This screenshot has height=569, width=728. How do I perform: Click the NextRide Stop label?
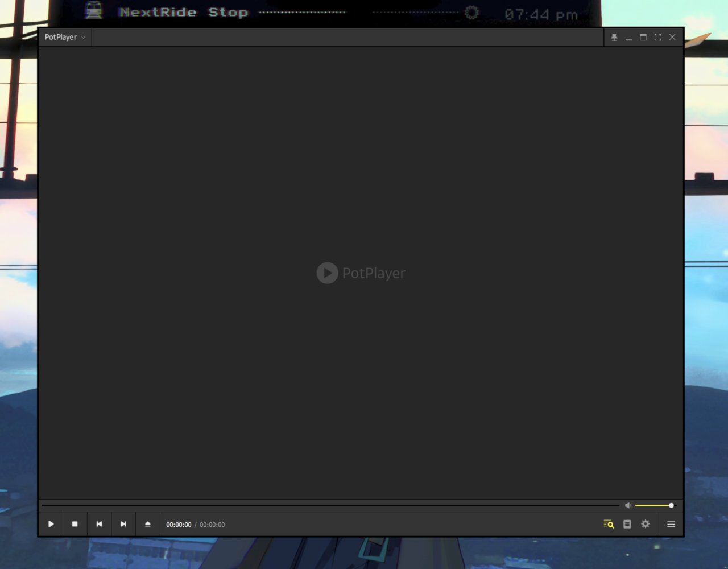pyautogui.click(x=183, y=12)
